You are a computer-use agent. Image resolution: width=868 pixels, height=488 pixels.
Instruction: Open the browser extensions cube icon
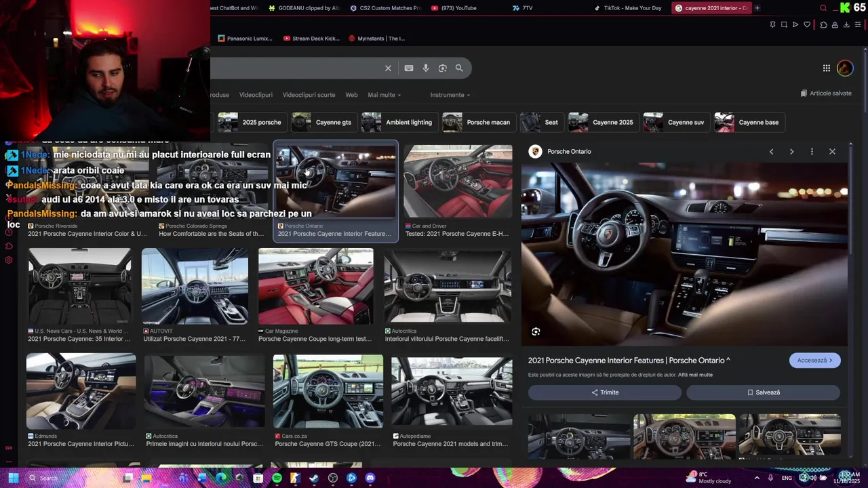823,24
